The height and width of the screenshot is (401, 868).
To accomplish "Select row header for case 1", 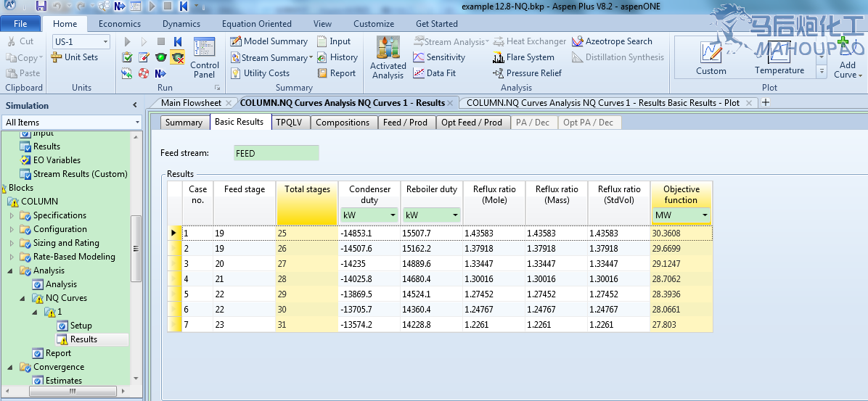I will coord(175,233).
